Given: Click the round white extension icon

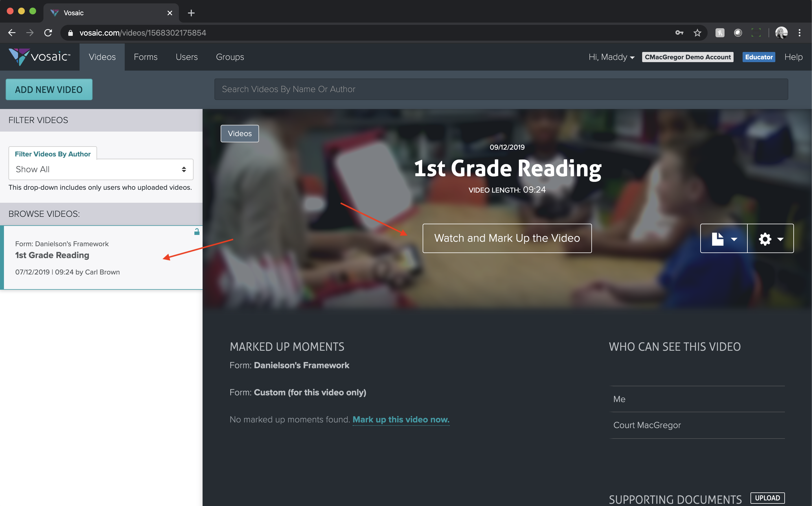Looking at the screenshot, I should [738, 33].
